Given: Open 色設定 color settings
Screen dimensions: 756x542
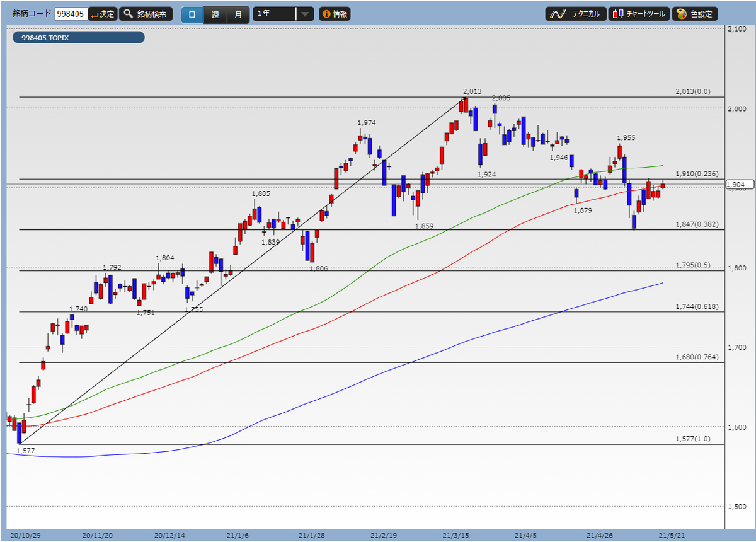Looking at the screenshot, I should pos(695,14).
